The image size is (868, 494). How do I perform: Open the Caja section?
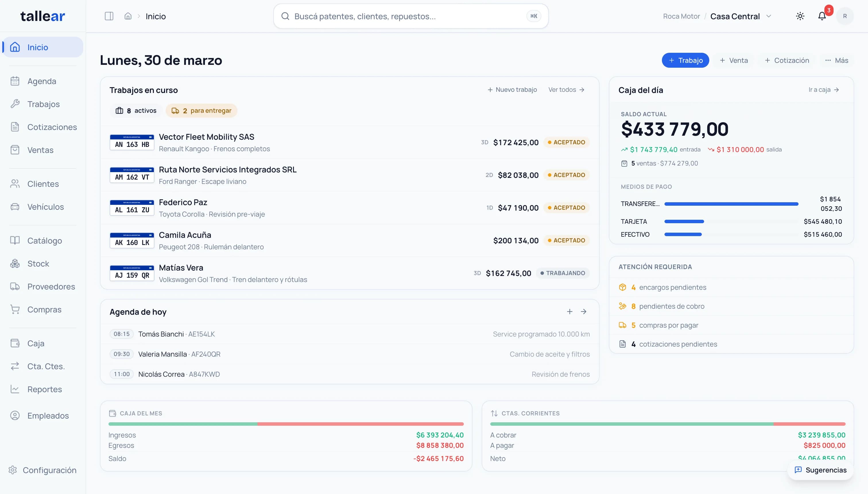pyautogui.click(x=36, y=343)
